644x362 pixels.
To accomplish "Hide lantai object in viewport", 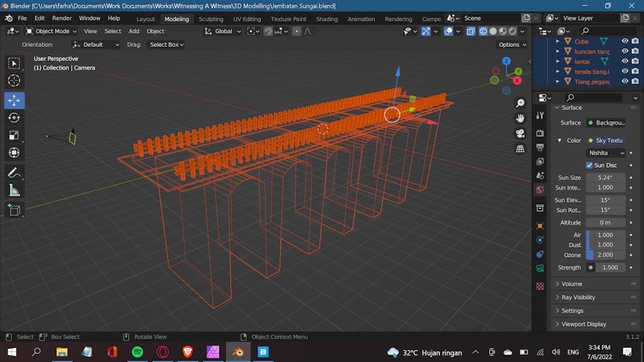I will point(625,61).
